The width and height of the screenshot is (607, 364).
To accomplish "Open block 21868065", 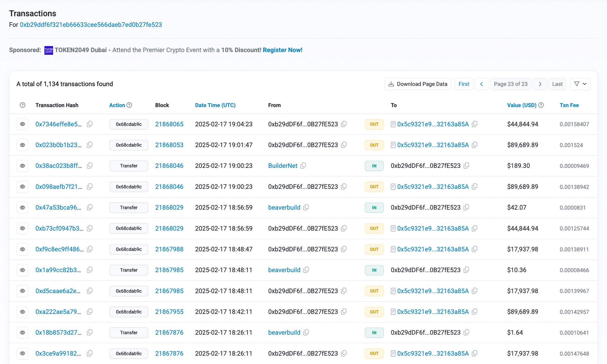I will [x=169, y=124].
